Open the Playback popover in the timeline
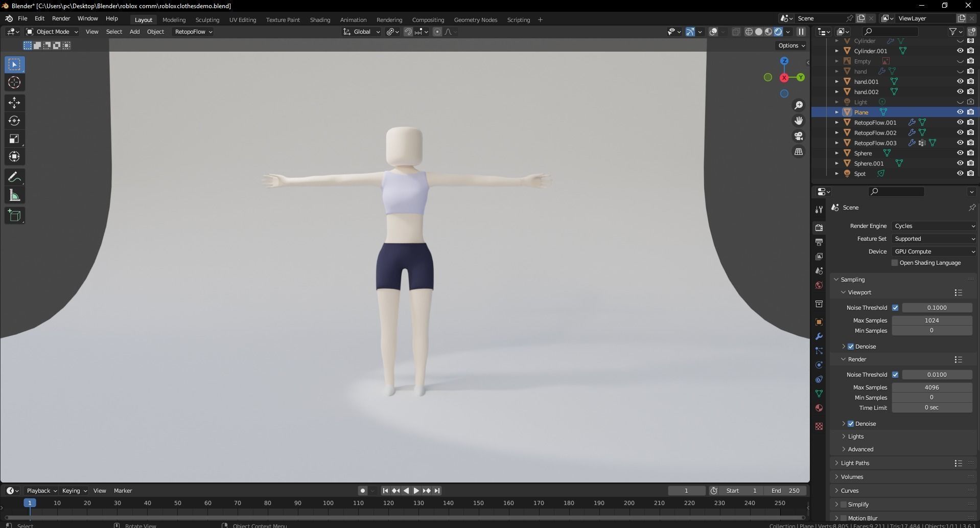This screenshot has height=528, width=980. (x=41, y=491)
